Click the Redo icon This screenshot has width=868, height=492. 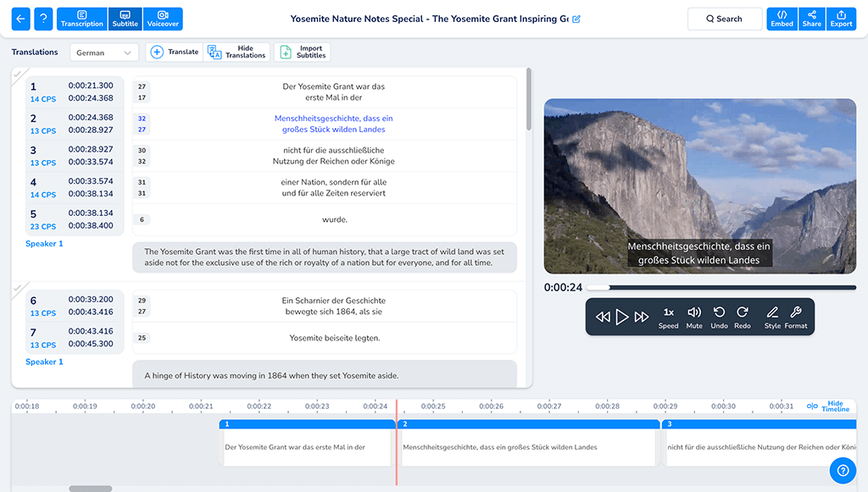743,318
